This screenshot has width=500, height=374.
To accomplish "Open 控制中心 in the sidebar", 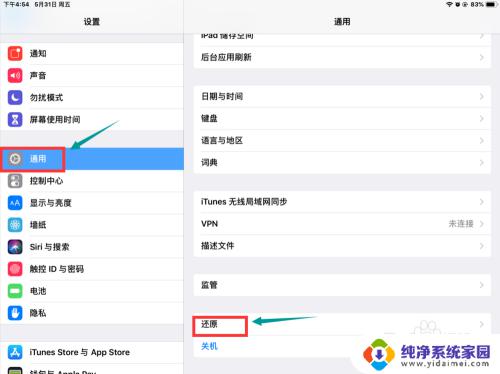I will (x=92, y=181).
